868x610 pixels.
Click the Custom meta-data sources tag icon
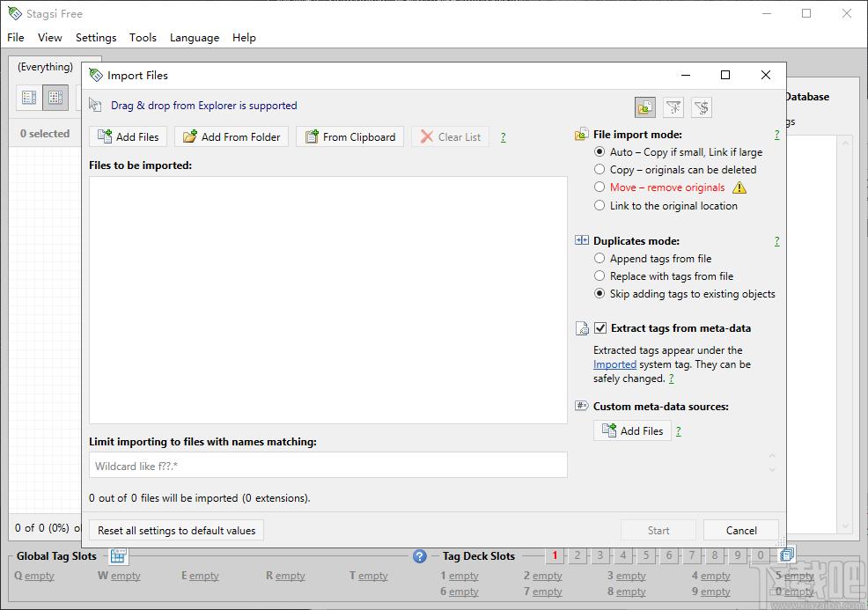coord(581,406)
